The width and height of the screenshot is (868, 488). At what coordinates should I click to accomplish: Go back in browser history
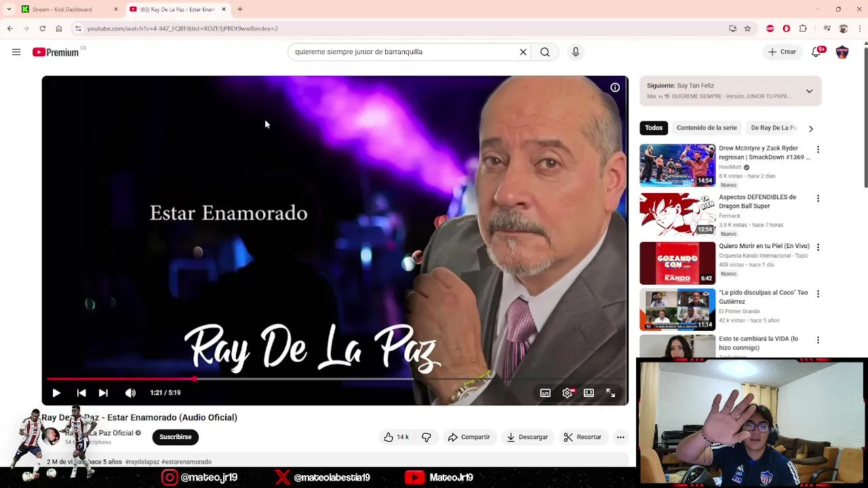tap(9, 28)
